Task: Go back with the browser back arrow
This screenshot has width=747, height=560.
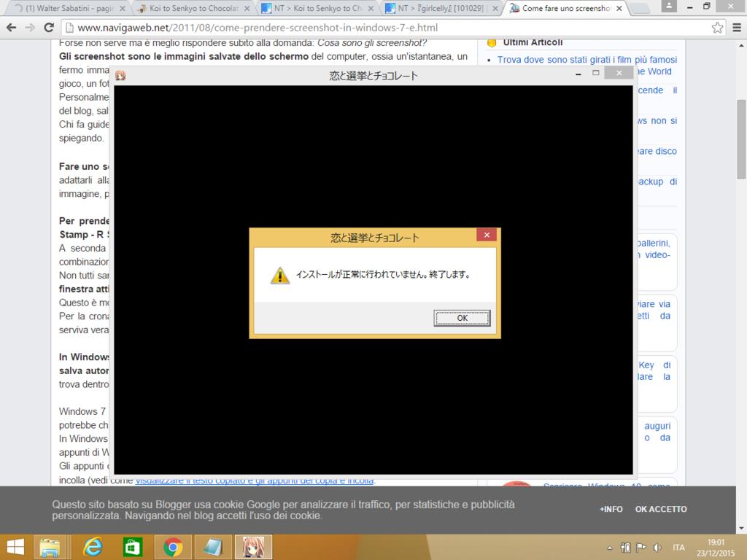Action: tap(12, 28)
